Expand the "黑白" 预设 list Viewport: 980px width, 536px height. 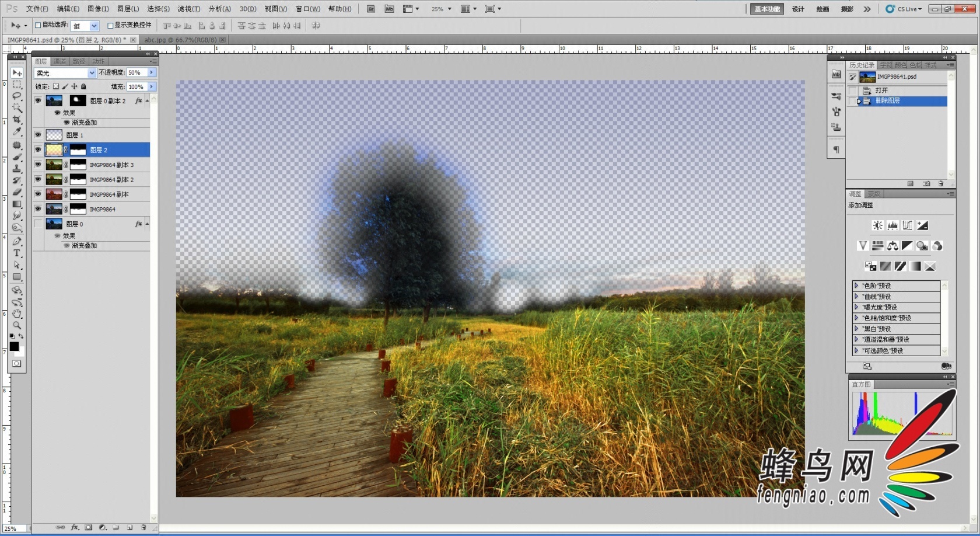pos(856,329)
